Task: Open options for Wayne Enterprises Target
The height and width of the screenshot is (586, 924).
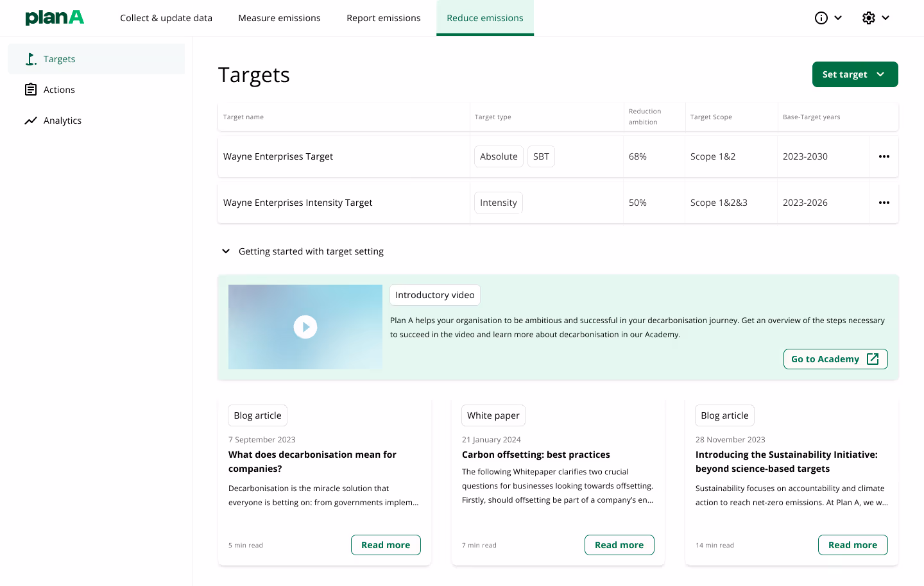Action: click(884, 156)
